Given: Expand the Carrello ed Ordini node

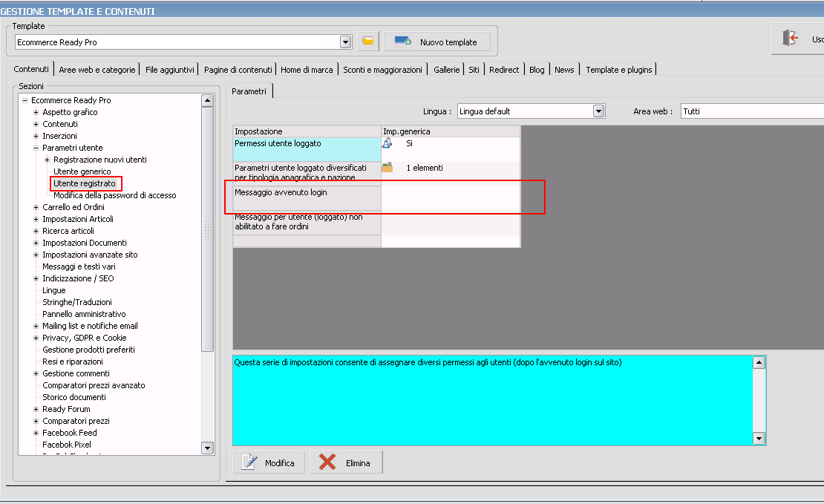Looking at the screenshot, I should click(x=36, y=207).
